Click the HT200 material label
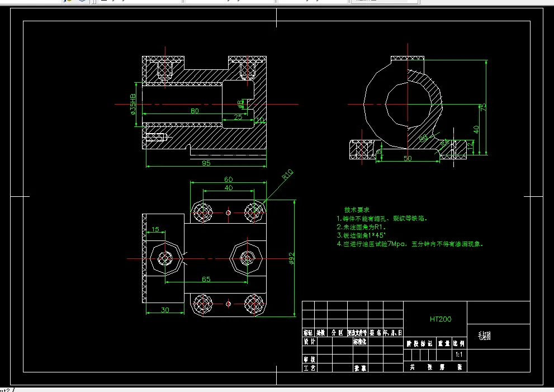 pos(441,319)
